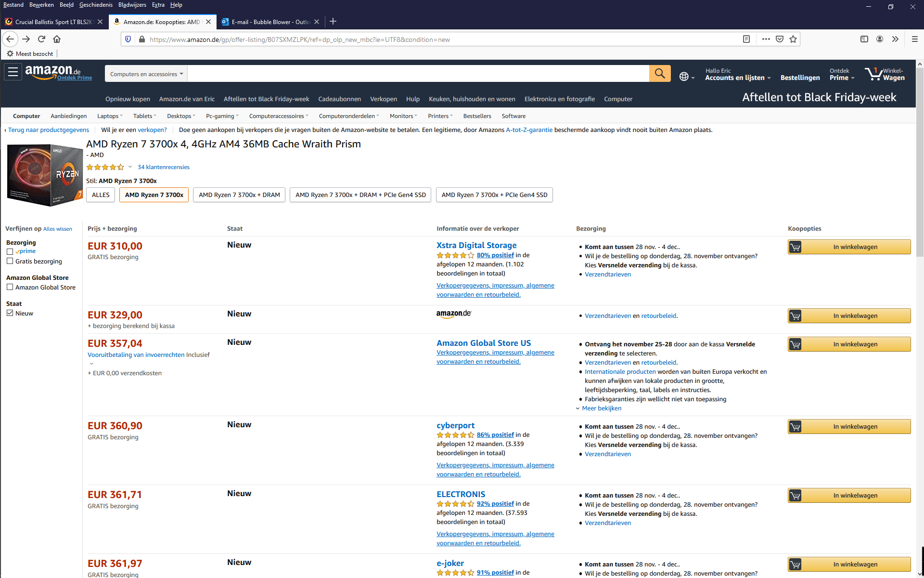
Task: Enable the Gratis bezorging filter
Action: coord(10,261)
